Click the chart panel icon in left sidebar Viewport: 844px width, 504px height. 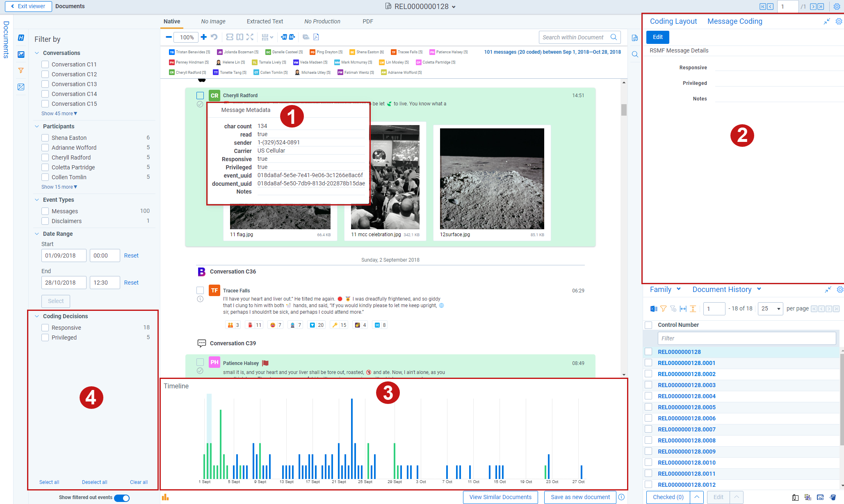pyautogui.click(x=21, y=54)
